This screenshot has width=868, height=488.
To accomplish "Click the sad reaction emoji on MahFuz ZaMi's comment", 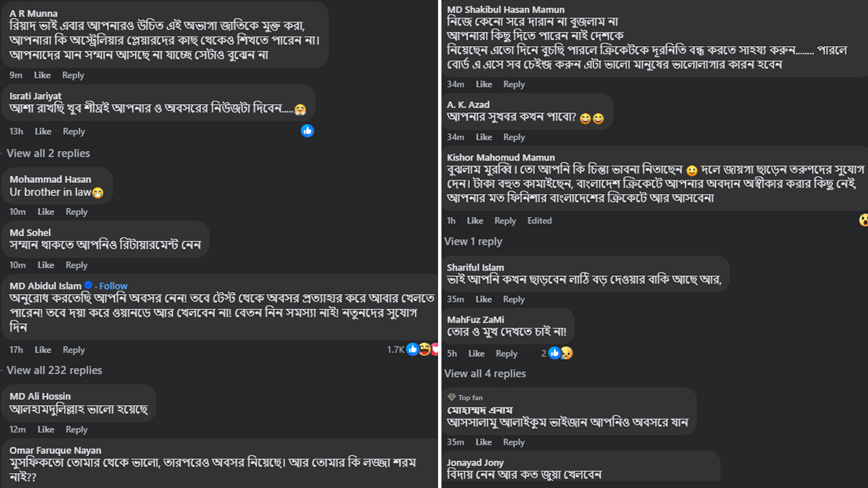I will 566,353.
